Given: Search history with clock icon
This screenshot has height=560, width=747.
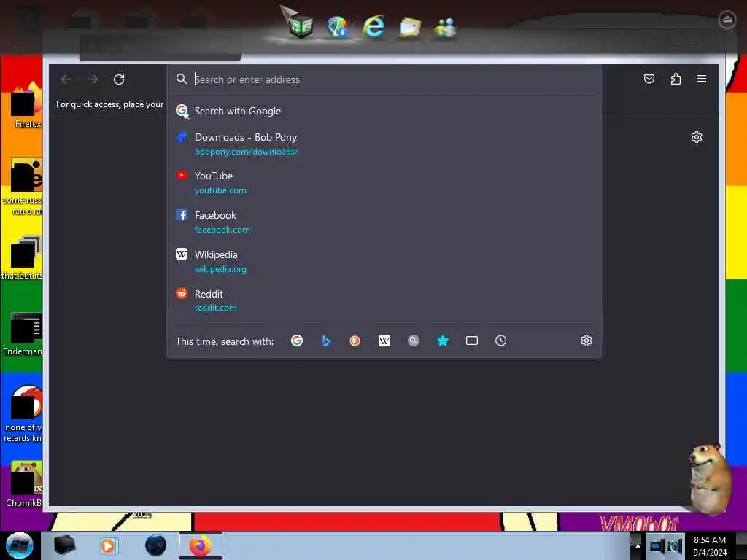Looking at the screenshot, I should (500, 341).
